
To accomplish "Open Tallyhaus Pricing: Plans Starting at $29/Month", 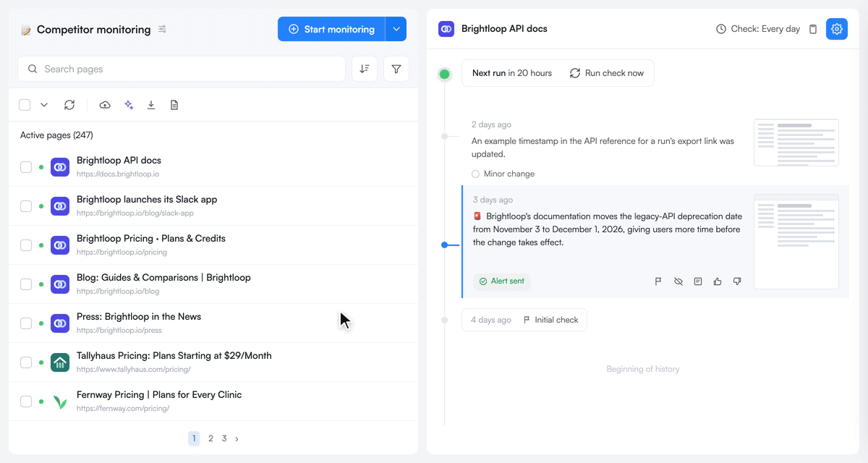I will tap(174, 356).
